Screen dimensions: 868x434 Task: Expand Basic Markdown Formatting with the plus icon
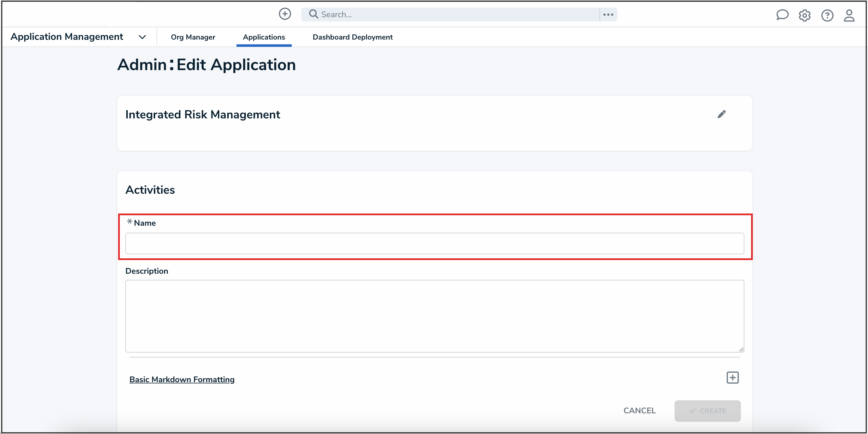732,378
